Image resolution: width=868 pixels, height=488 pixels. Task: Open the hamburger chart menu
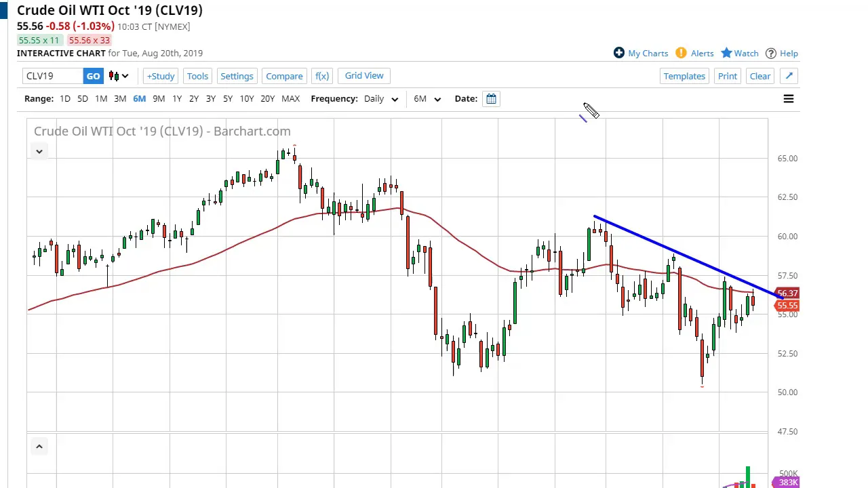789,99
